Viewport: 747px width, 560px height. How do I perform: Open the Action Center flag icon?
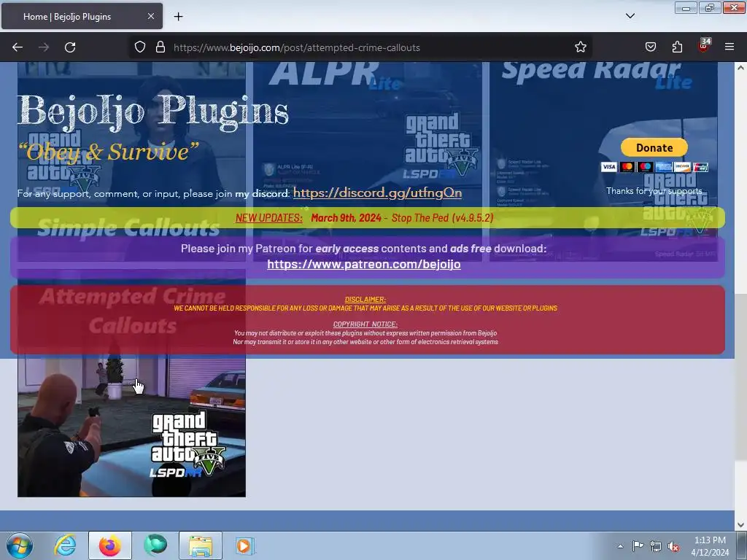coord(638,546)
